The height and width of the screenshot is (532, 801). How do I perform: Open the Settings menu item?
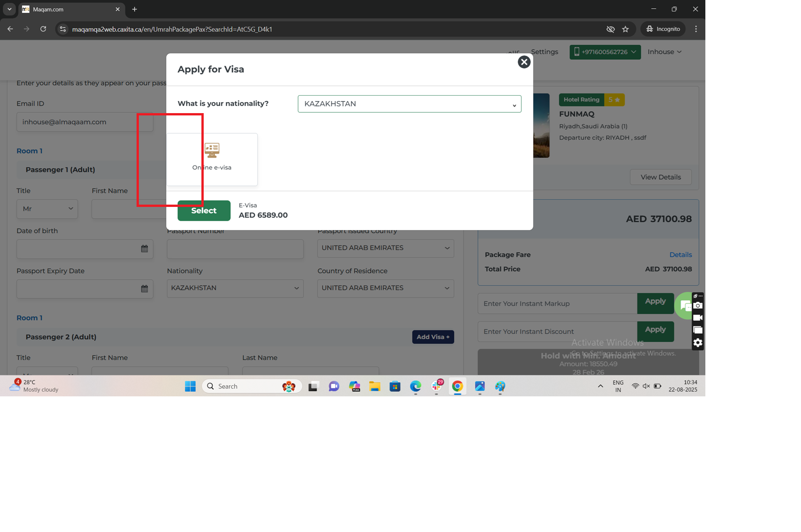(x=544, y=52)
